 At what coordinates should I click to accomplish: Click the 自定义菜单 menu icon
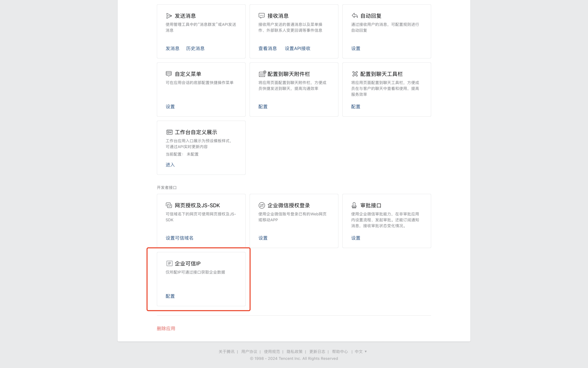(169, 74)
